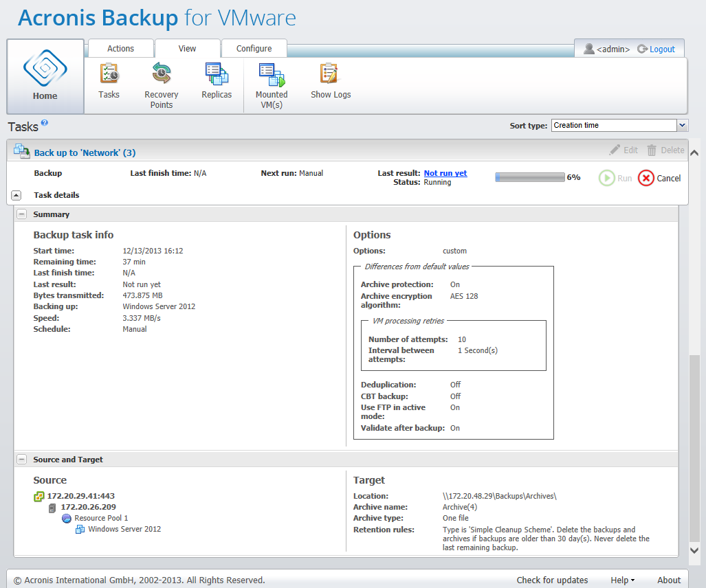Select the 172.20.26.209 host node
The width and height of the screenshot is (706, 588).
point(88,507)
